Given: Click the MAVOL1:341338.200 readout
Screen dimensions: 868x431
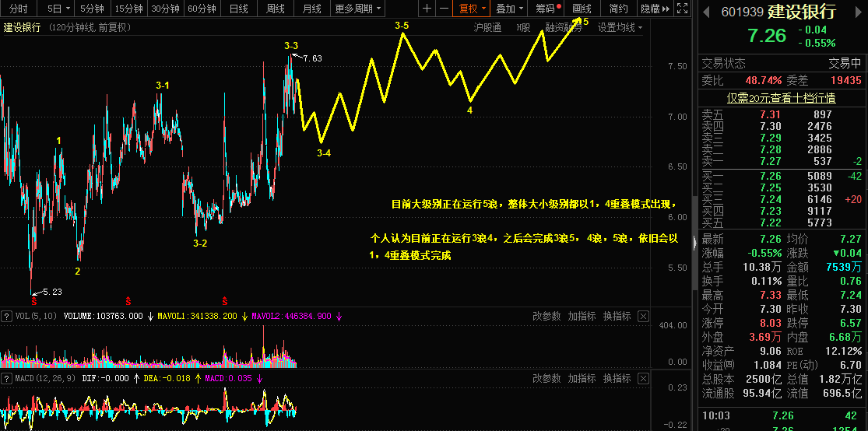Looking at the screenshot, I should click(x=197, y=317).
